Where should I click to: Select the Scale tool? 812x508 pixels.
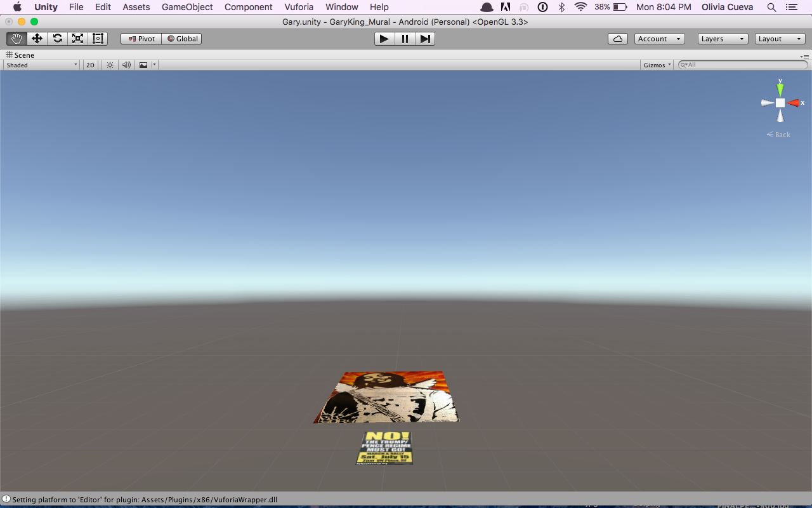coord(77,39)
